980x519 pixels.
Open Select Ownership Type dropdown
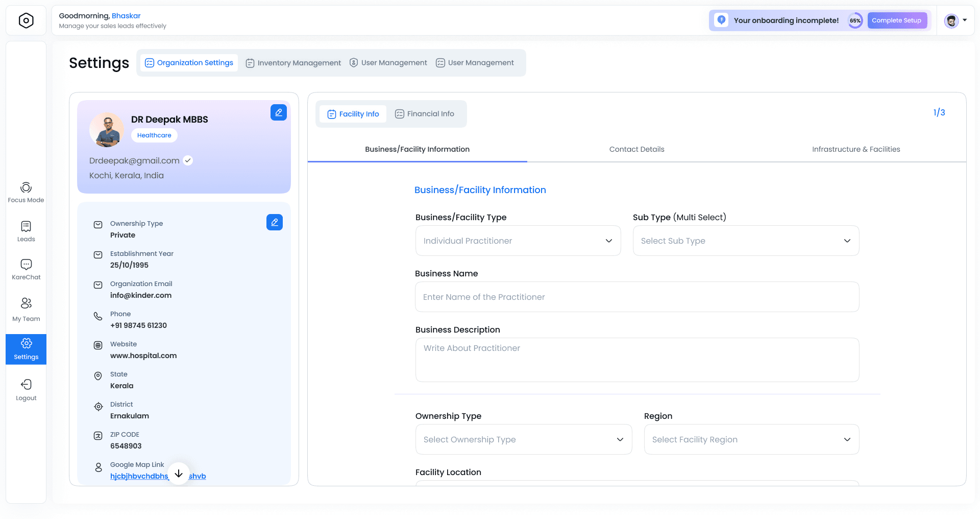(524, 439)
